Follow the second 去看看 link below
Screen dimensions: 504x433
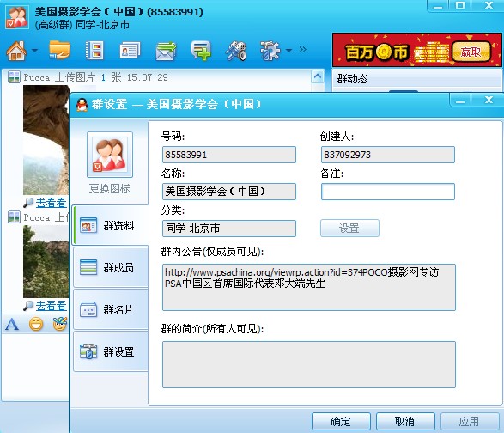coord(52,306)
